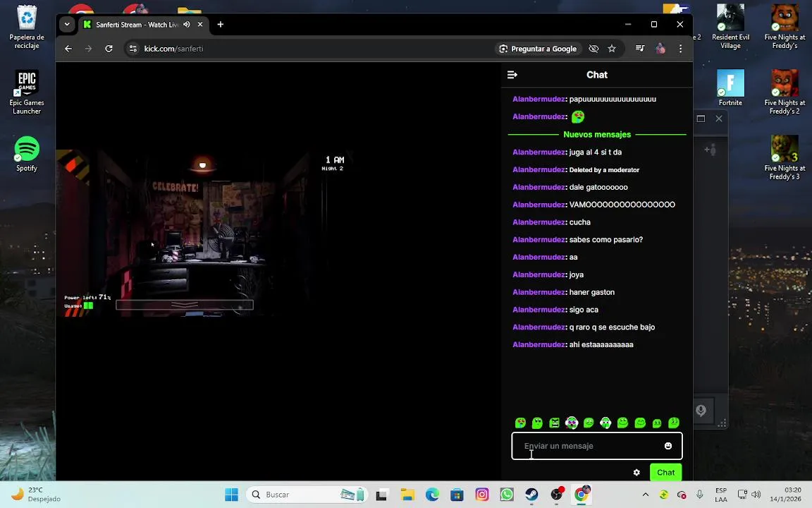Open the tab search dropdown arrow
This screenshot has width=812, height=508.
point(67,24)
